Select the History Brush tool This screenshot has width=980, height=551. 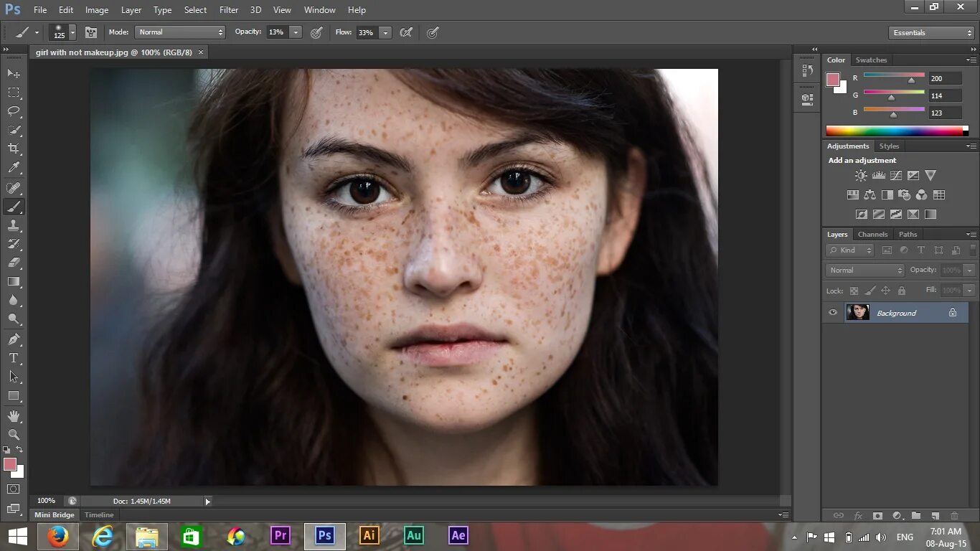(14, 244)
